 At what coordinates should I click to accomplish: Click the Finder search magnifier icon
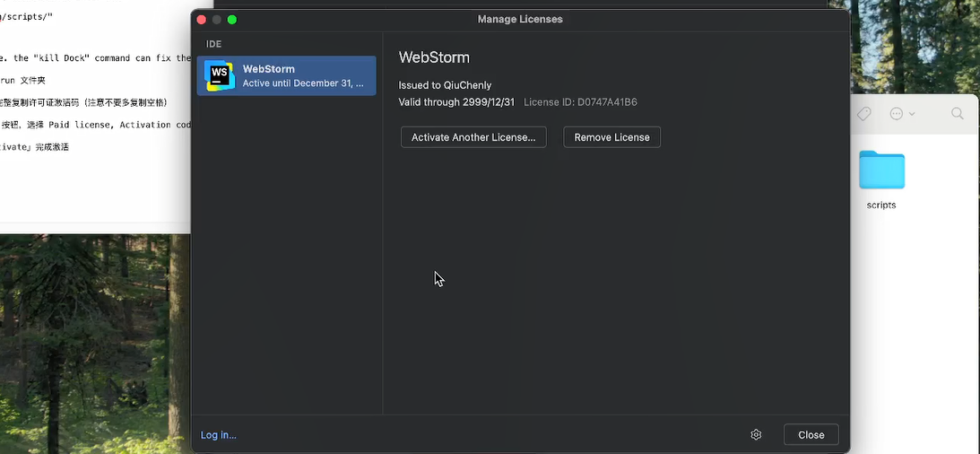[x=957, y=113]
